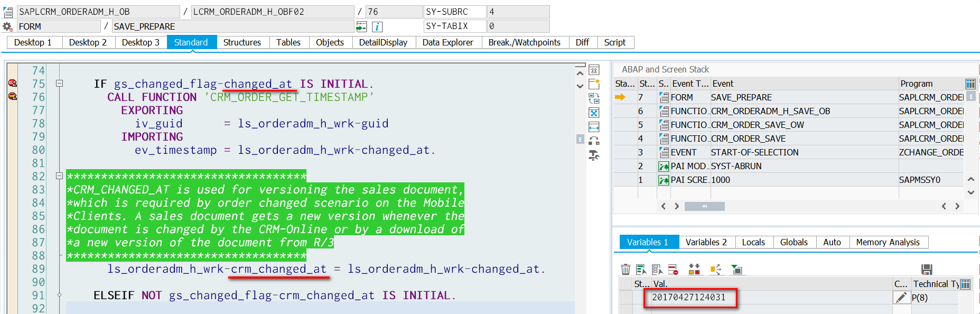
Task: Select the Variables 1 tab
Action: (x=648, y=242)
